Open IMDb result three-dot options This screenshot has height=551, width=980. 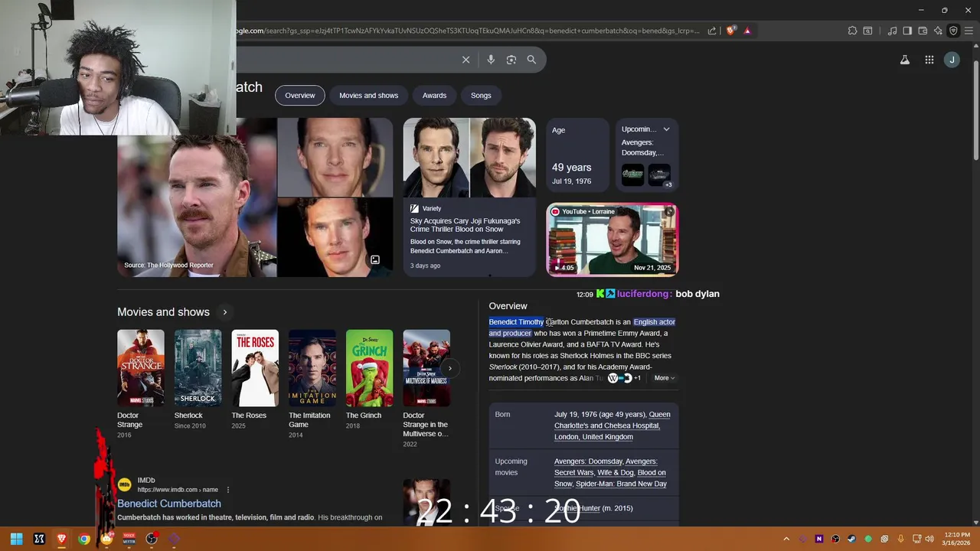227,490
